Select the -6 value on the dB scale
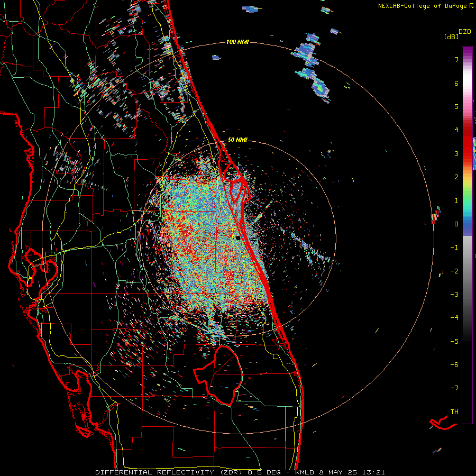 [454, 365]
